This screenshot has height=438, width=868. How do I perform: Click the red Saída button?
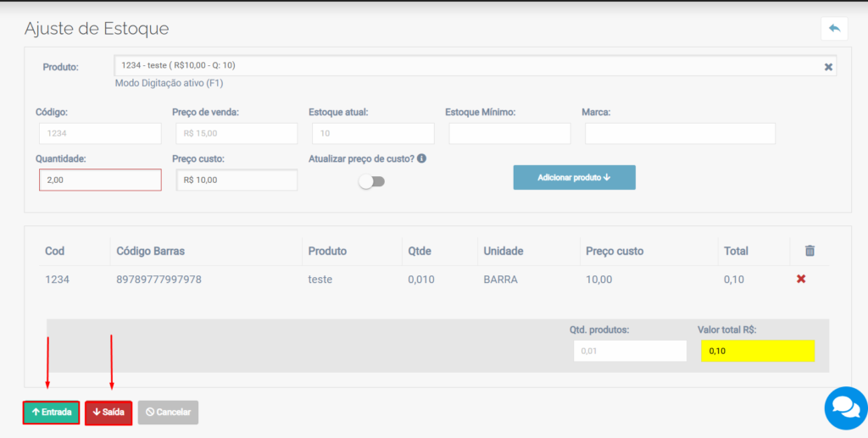pos(108,413)
